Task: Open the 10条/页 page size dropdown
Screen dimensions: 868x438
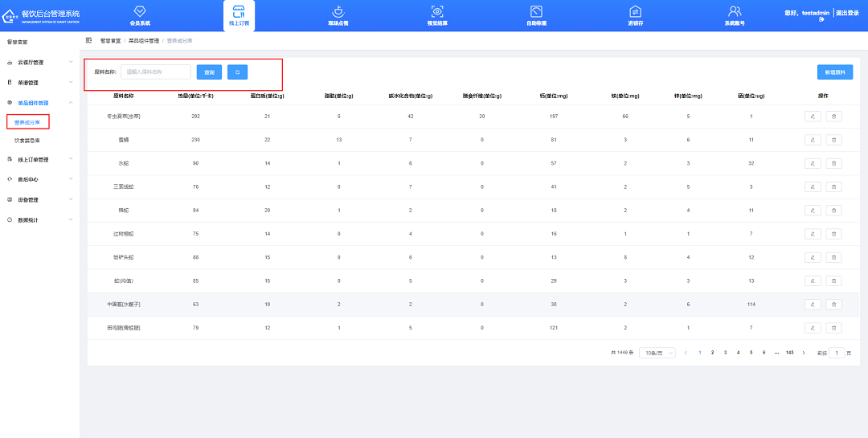Action: pyautogui.click(x=657, y=353)
